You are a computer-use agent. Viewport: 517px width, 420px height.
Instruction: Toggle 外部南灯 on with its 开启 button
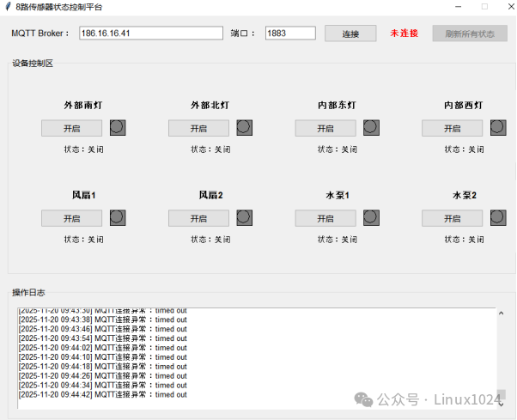tap(71, 128)
